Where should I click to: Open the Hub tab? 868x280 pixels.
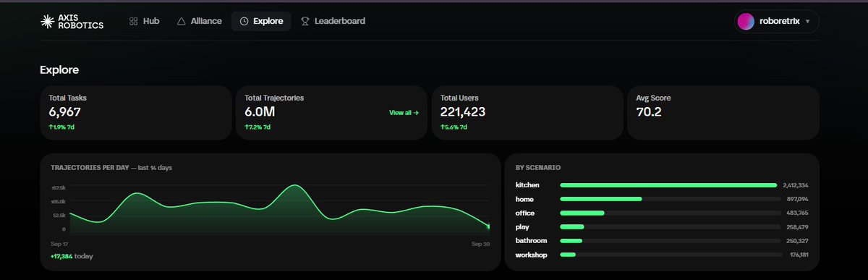pos(144,21)
